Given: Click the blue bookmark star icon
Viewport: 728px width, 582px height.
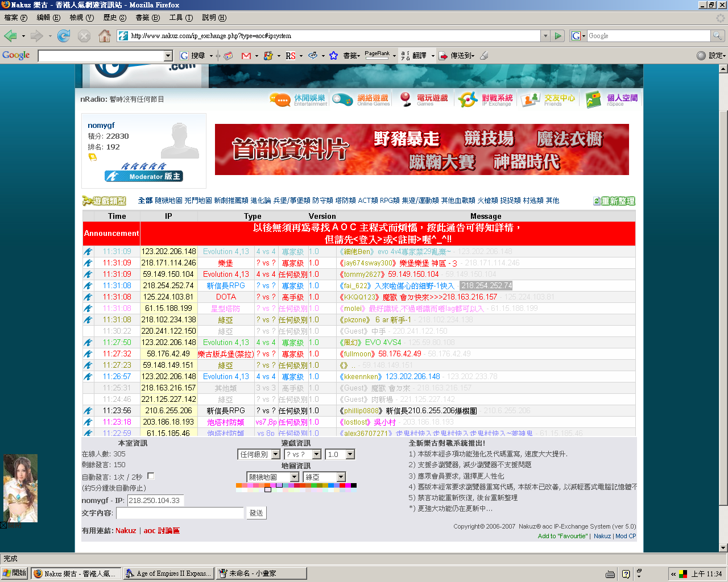Looking at the screenshot, I should 334,56.
